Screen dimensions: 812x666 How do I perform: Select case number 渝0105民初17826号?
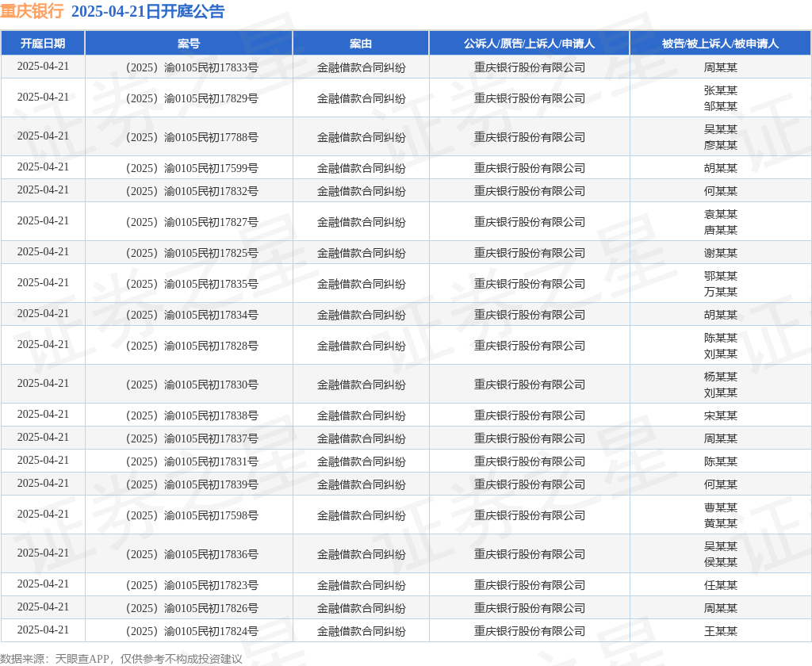[x=192, y=608]
